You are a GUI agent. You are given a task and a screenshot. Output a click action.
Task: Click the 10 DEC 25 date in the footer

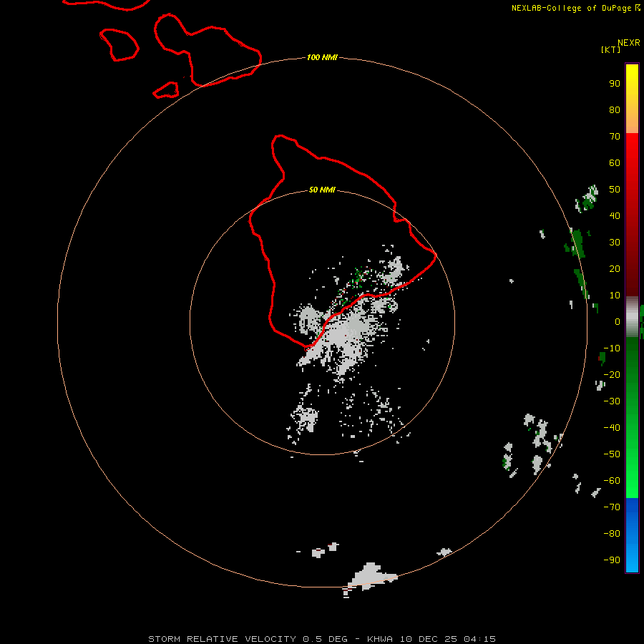(429, 639)
